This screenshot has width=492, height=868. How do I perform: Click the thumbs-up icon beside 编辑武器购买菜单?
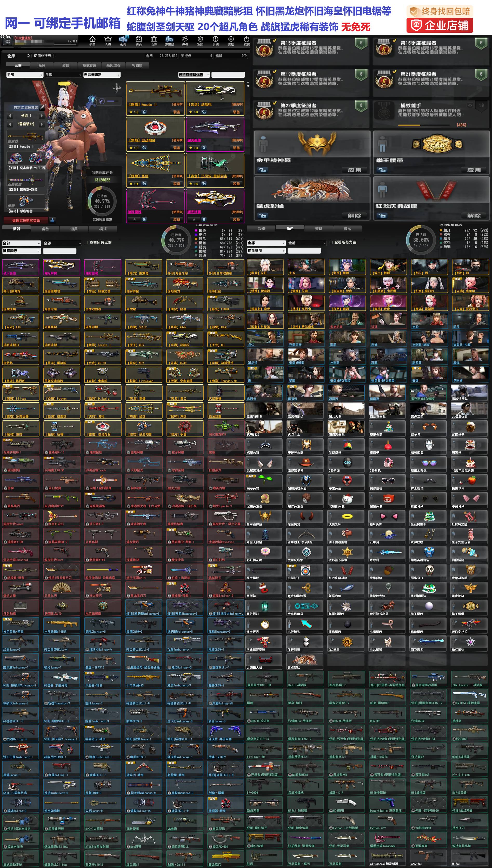pos(52,220)
